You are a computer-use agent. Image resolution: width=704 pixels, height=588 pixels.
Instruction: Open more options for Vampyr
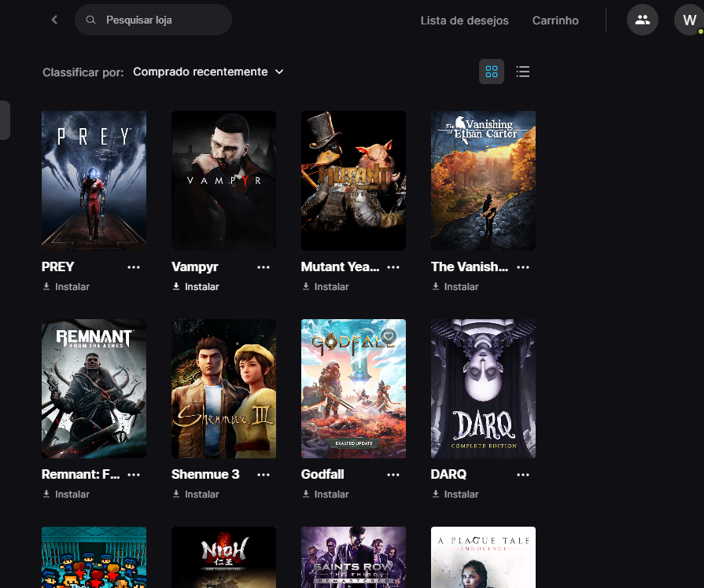(264, 267)
